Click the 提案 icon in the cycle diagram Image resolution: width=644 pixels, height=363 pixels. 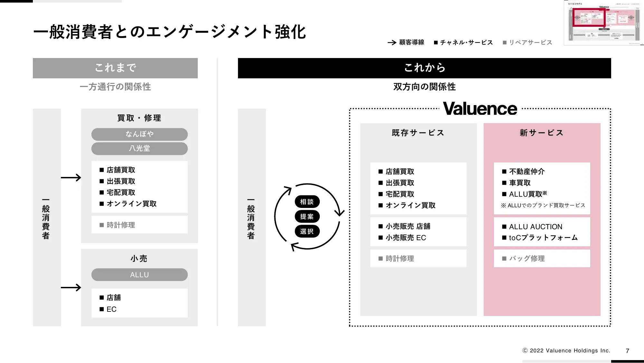[308, 216]
